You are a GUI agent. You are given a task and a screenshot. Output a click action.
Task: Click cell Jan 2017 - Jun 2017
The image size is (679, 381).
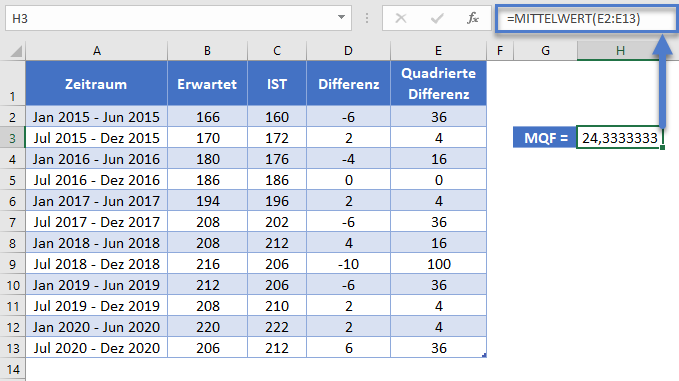[97, 201]
